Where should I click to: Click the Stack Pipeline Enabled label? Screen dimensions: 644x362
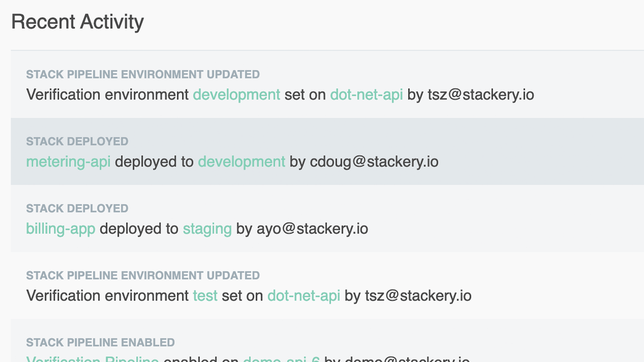(100, 343)
